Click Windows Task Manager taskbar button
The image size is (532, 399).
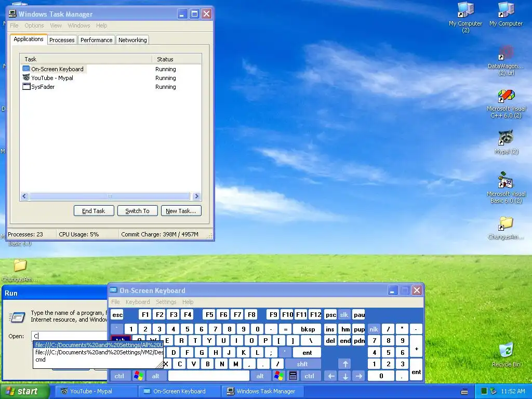point(263,391)
